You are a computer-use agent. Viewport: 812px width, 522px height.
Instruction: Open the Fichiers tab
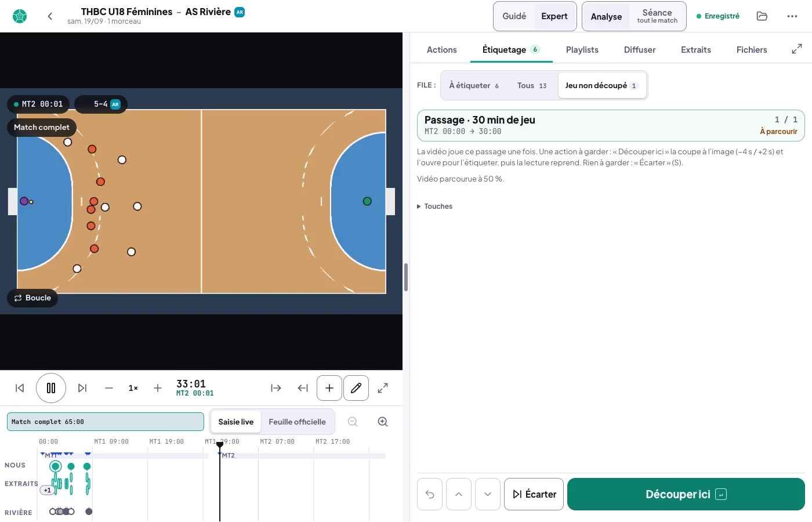(752, 50)
